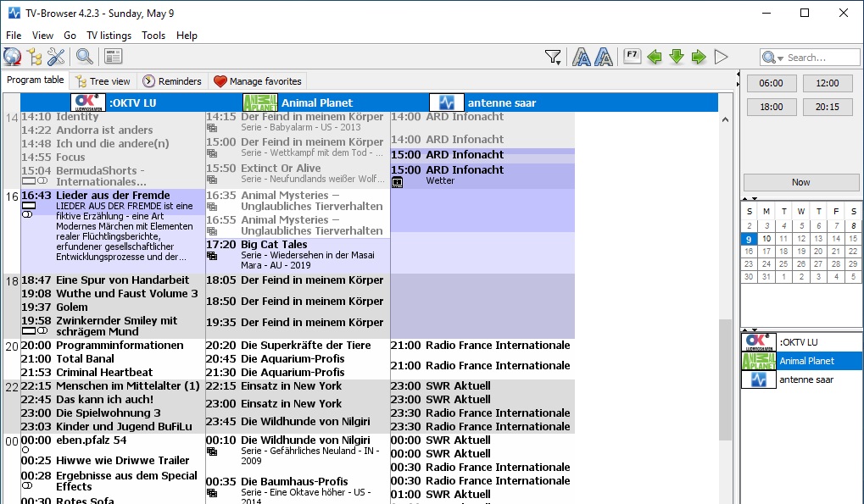Click the antenne saar logo in table header
This screenshot has height=504, width=864.
[x=446, y=102]
